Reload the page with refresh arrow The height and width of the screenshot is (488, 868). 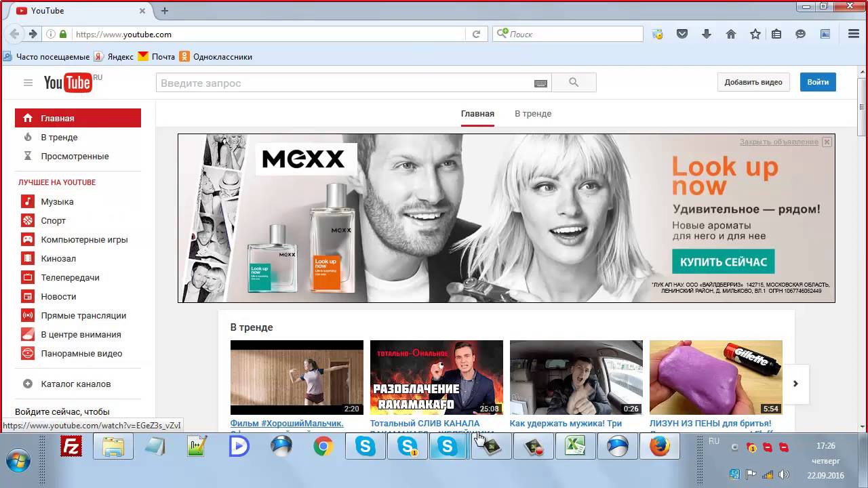[476, 34]
